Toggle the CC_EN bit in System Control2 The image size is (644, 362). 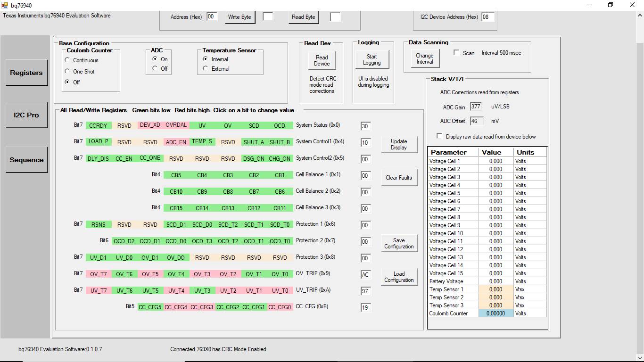coord(124,159)
